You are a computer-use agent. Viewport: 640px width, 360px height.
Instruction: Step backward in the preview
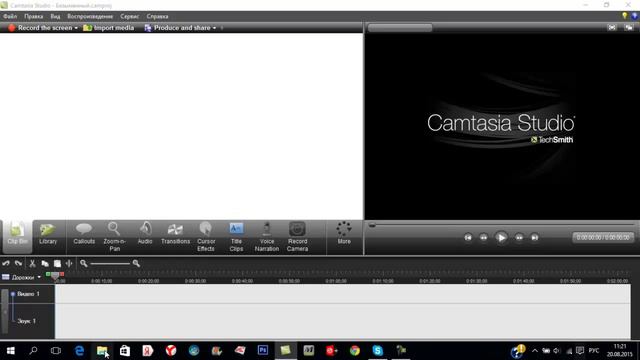484,238
